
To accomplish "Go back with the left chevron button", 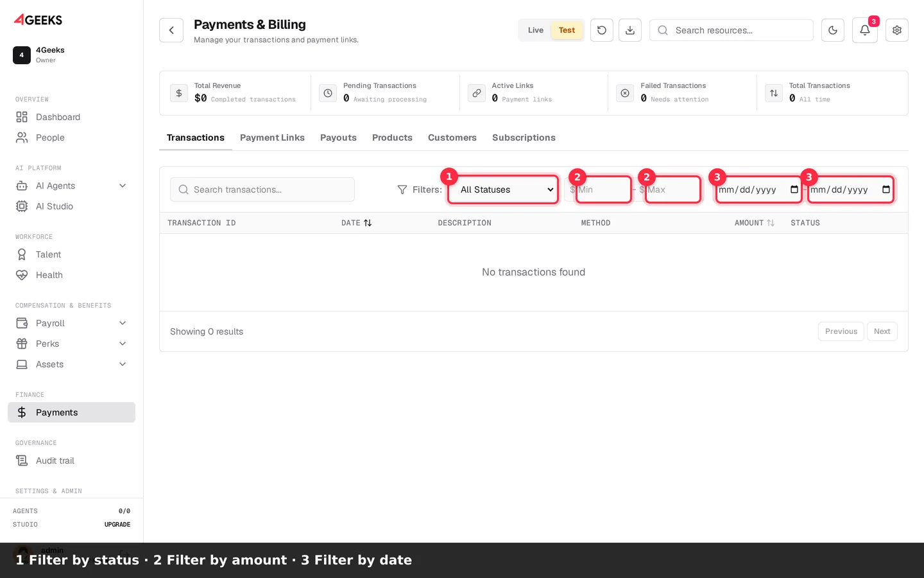I will [171, 30].
